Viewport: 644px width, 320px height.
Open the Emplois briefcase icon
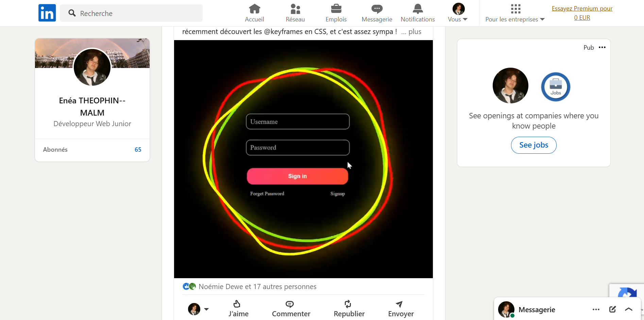(x=336, y=9)
